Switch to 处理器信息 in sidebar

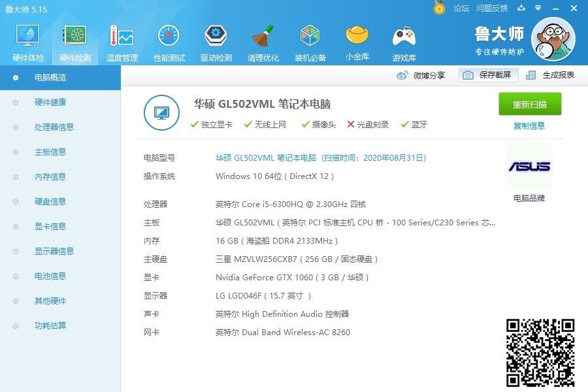(x=54, y=127)
